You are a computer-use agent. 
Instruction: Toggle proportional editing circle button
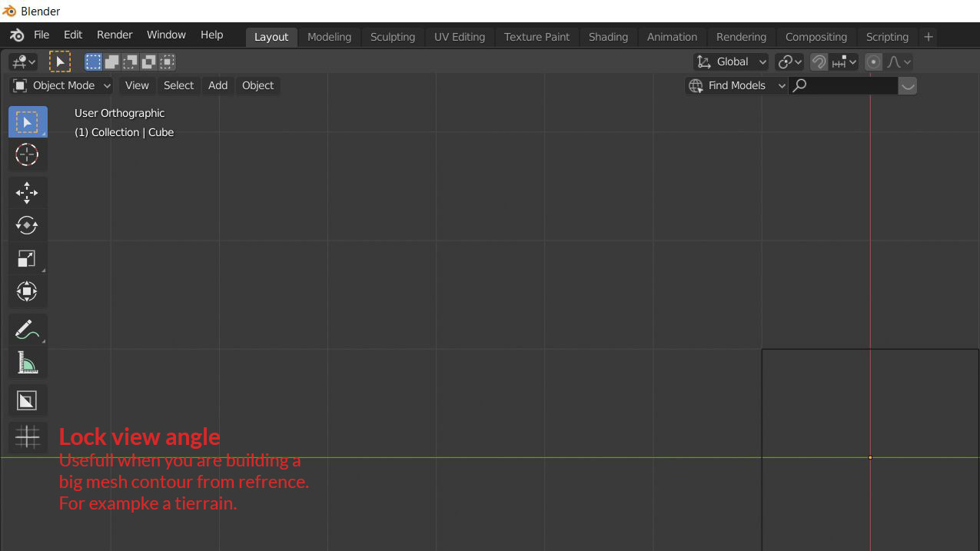(873, 62)
